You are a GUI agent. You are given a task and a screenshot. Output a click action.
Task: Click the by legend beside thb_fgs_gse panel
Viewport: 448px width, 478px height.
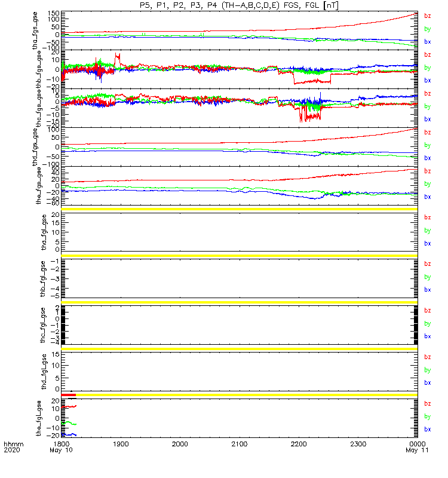[x=428, y=68]
